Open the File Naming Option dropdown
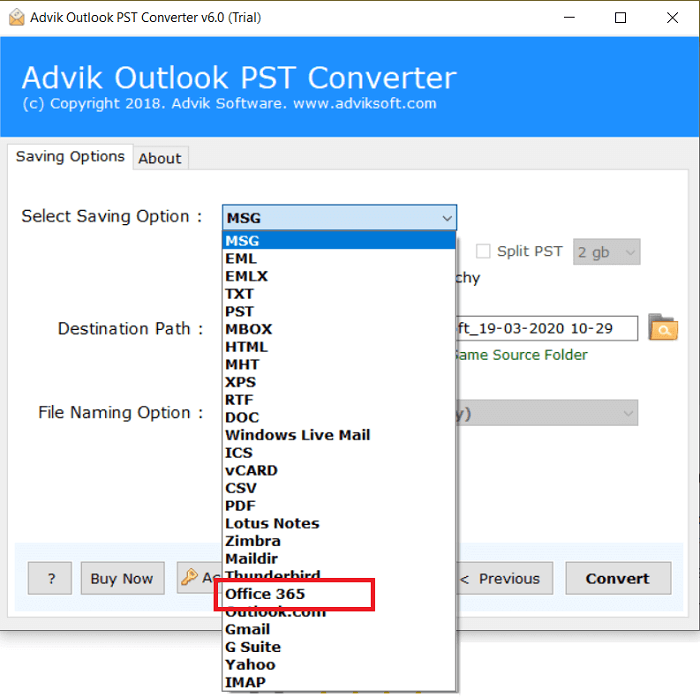The height and width of the screenshot is (697, 700). [547, 413]
